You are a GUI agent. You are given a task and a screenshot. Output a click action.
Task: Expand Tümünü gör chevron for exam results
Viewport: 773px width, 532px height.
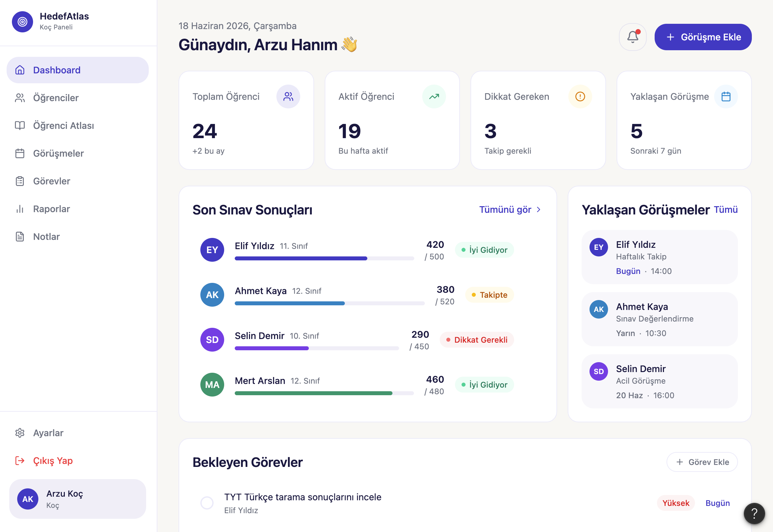click(538, 209)
